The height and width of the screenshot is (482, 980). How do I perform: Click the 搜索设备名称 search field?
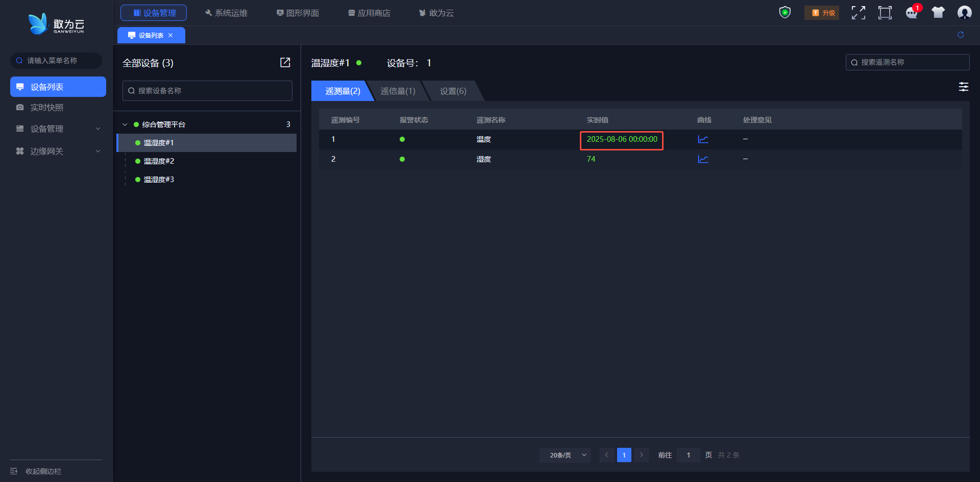point(207,91)
